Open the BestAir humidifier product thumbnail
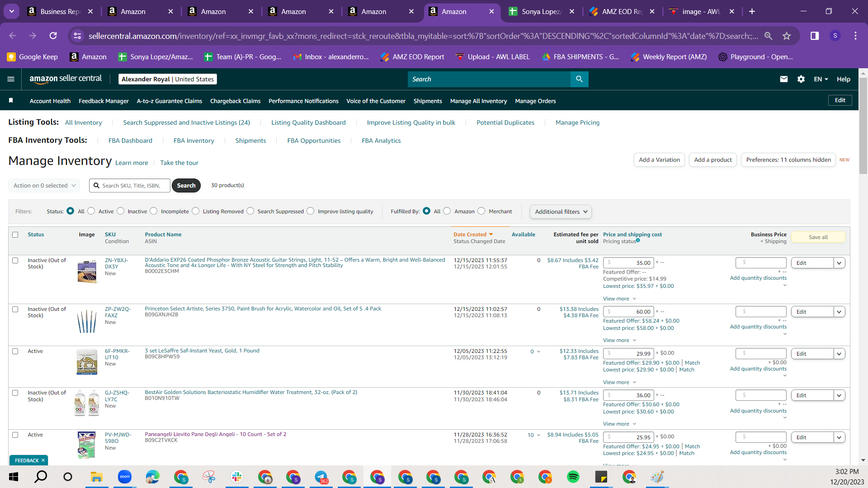The height and width of the screenshot is (488, 868). click(x=87, y=403)
